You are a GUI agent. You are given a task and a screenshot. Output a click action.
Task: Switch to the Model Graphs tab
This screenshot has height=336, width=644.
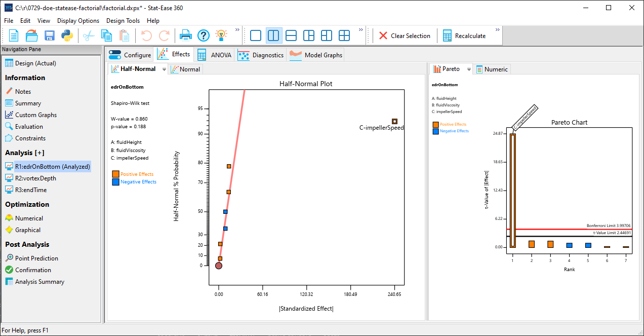(x=316, y=55)
